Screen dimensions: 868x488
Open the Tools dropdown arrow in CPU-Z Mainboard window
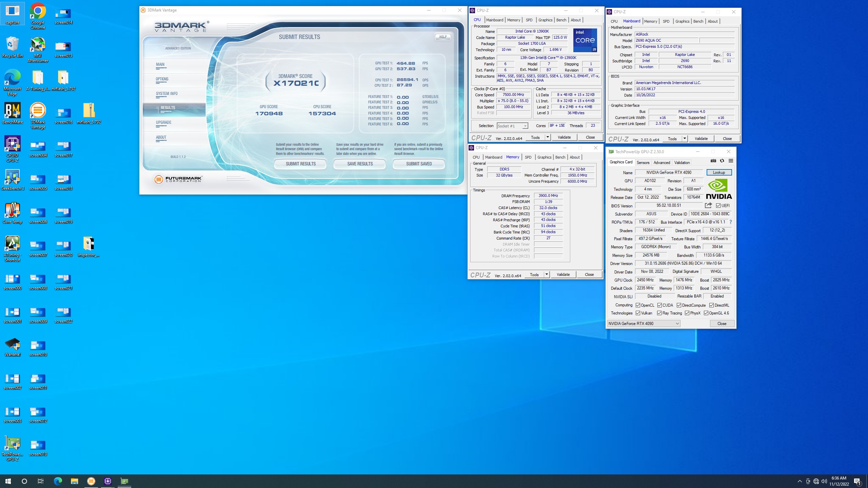684,139
